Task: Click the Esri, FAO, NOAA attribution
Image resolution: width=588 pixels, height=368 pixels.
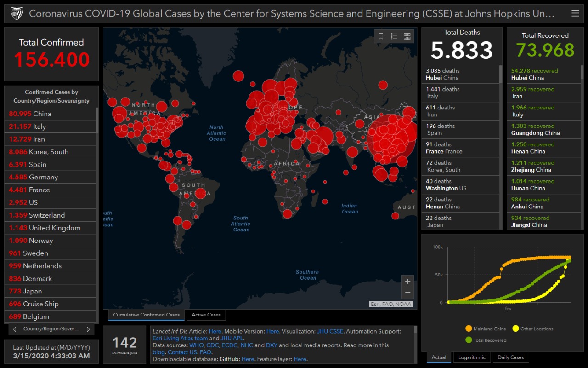Action: [391, 304]
